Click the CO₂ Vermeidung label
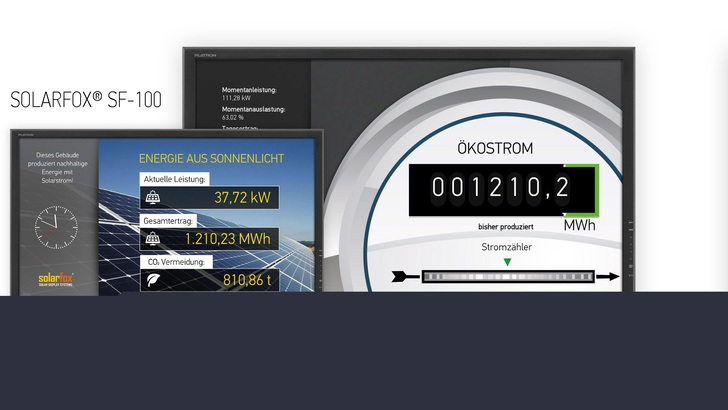 click(176, 261)
